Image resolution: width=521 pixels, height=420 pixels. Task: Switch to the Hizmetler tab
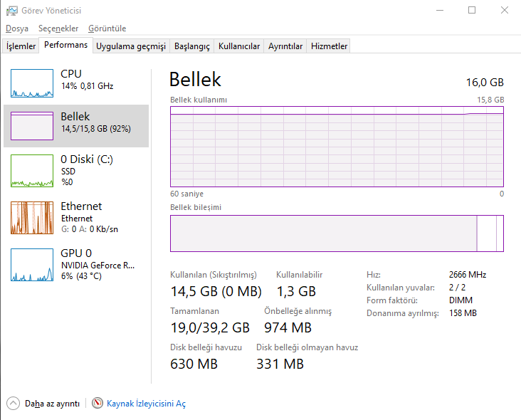click(x=330, y=46)
